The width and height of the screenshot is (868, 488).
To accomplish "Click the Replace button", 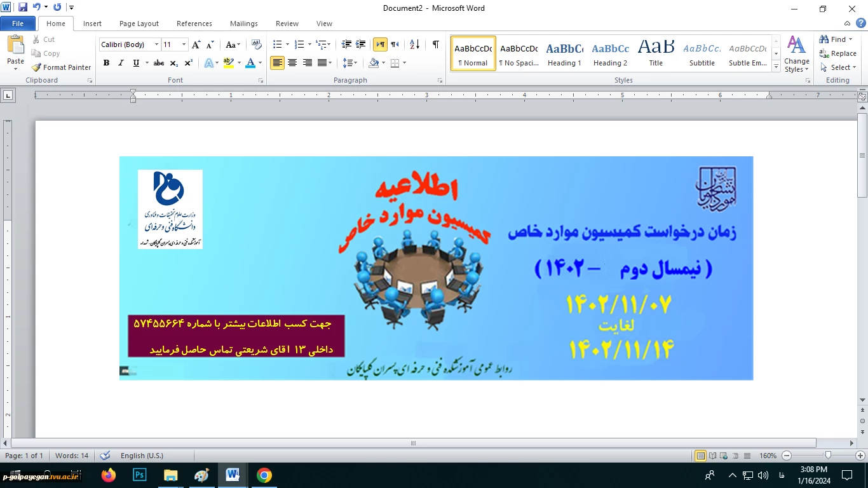I will (838, 53).
